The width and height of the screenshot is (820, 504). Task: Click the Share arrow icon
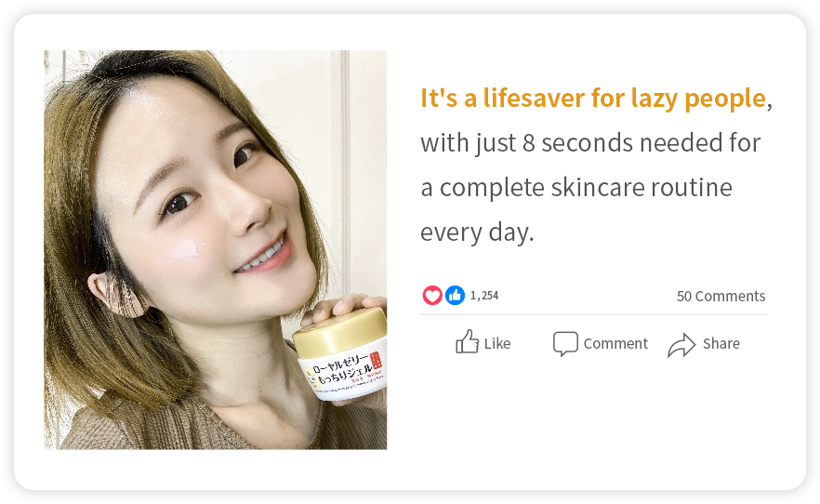[681, 345]
